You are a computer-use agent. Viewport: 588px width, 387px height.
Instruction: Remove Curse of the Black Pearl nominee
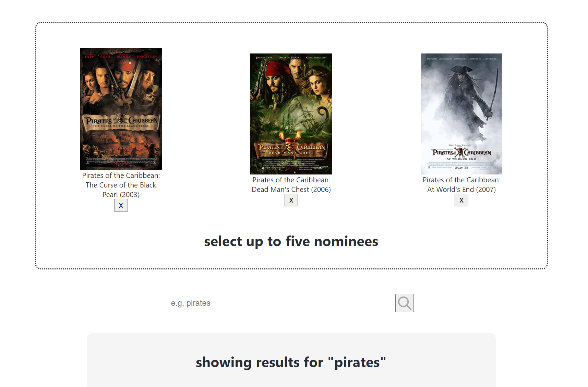point(121,205)
